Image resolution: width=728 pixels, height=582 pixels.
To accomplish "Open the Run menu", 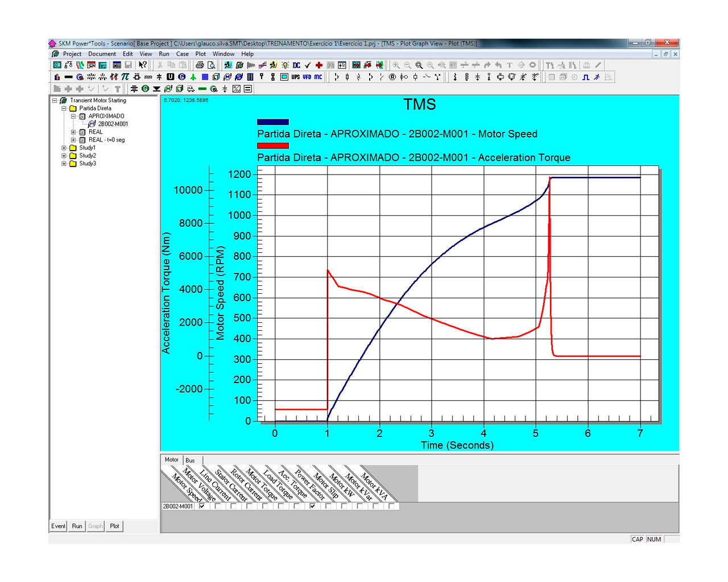I will pos(164,54).
